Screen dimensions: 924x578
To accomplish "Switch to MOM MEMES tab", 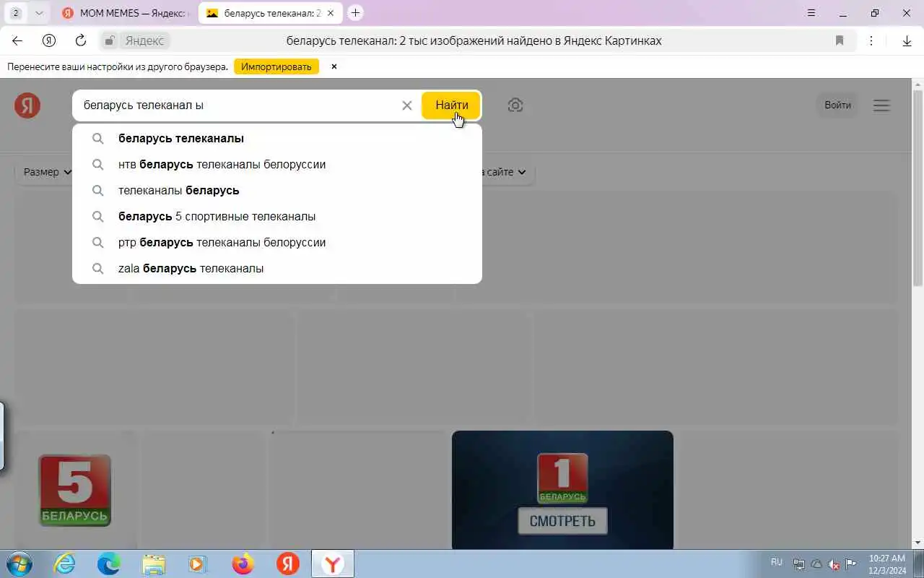I will 125,13.
